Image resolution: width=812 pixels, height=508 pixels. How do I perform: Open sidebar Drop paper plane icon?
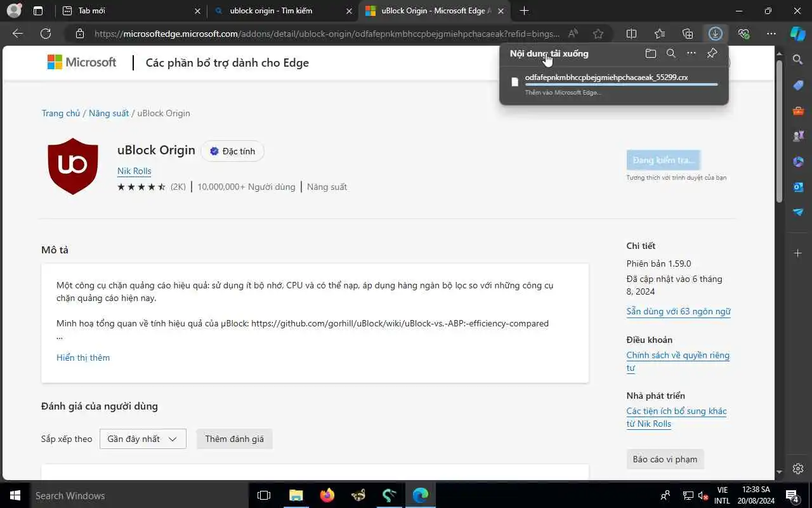point(798,212)
